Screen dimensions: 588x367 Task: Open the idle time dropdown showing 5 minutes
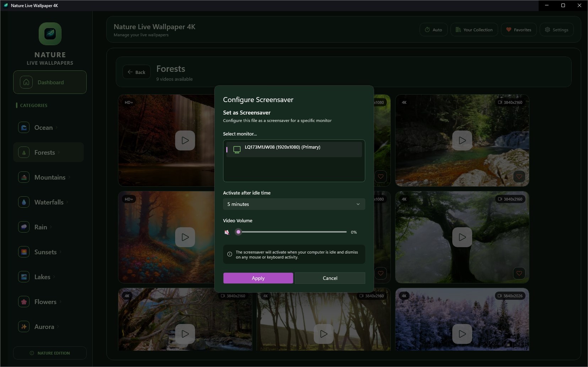[x=294, y=204]
